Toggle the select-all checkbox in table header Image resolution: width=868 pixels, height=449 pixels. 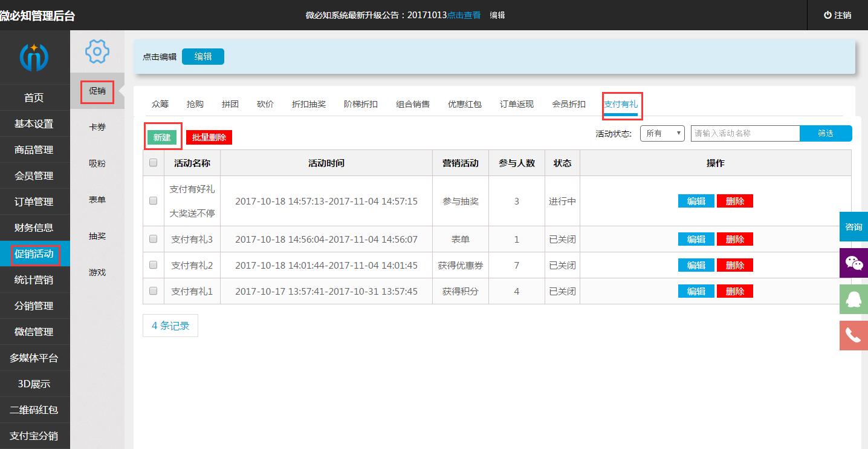pyautogui.click(x=153, y=163)
